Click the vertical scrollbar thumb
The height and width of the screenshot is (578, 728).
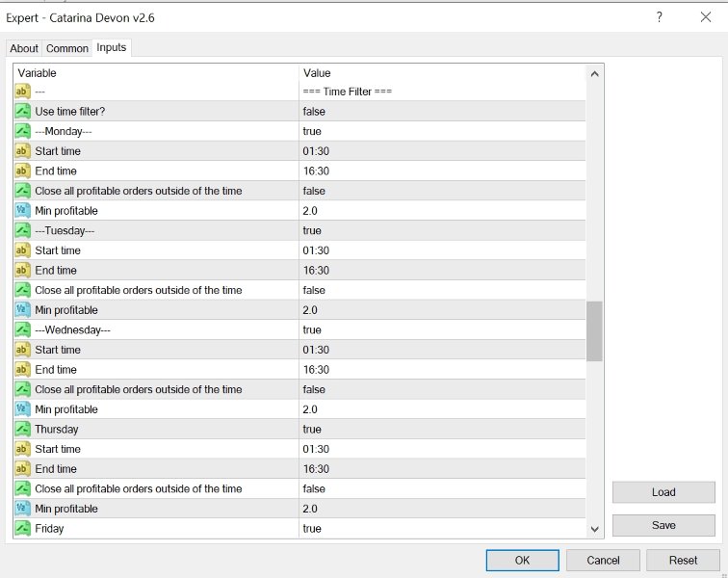[594, 330]
